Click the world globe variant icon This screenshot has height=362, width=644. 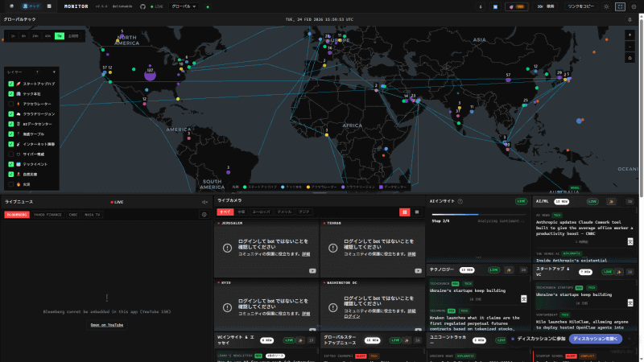point(11,6)
